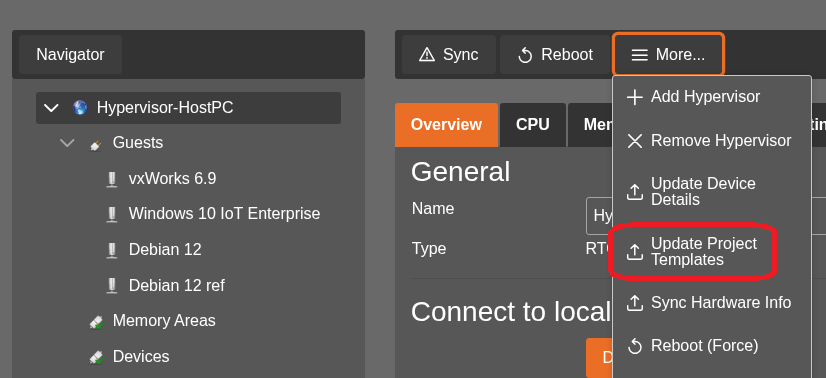Image resolution: width=826 pixels, height=378 pixels.
Task: Choose Remove Hypervisor from the menu
Action: point(712,141)
